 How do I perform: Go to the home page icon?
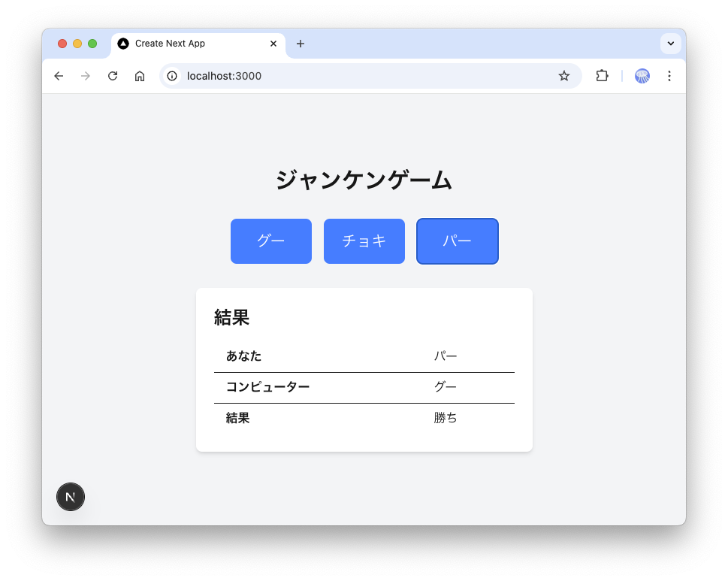(140, 76)
